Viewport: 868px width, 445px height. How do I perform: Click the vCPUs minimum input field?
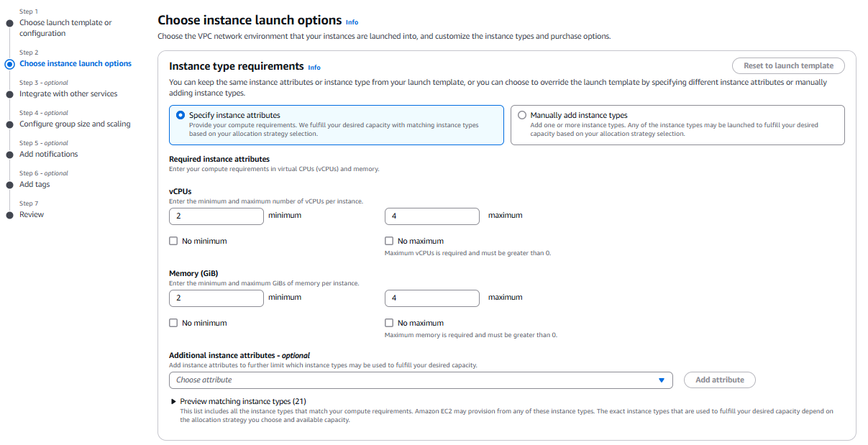coord(216,216)
